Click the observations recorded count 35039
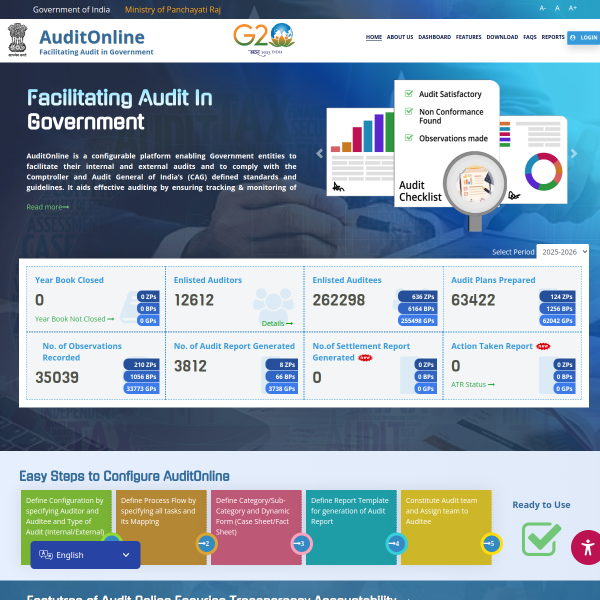This screenshot has width=600, height=600. click(x=57, y=378)
